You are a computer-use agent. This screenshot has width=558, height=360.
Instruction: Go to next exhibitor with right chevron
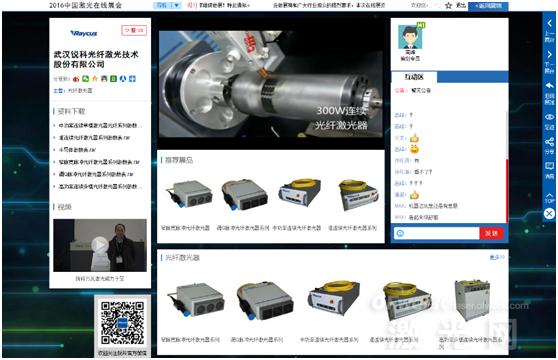pyautogui.click(x=549, y=54)
